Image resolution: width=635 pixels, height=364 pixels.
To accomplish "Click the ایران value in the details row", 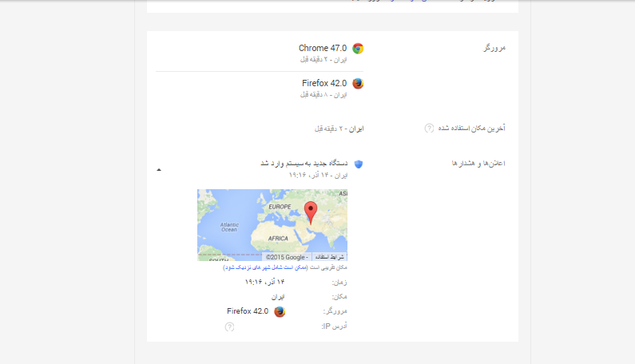I will pyautogui.click(x=278, y=297).
